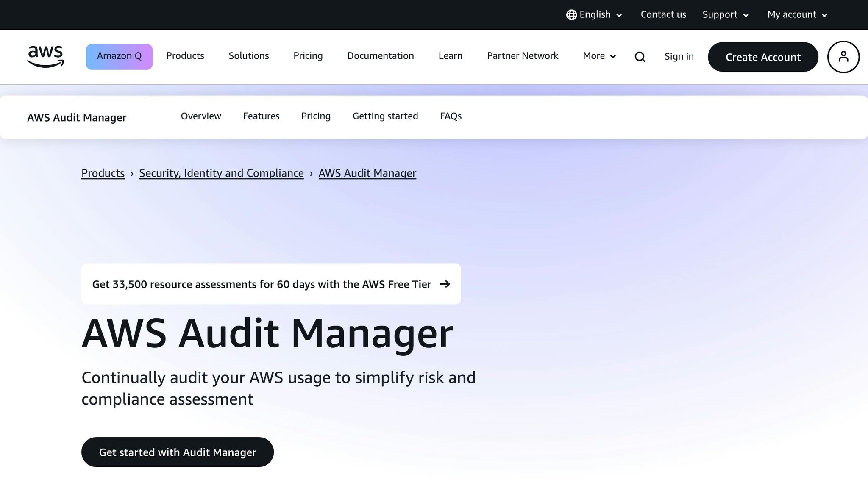This screenshot has width=868, height=488.
Task: Select the Overview tab
Action: pyautogui.click(x=201, y=116)
